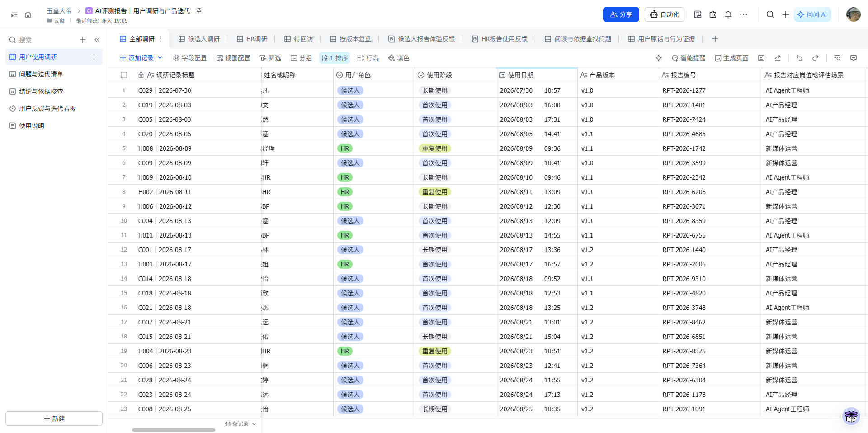Open the 产品版本 column header
The width and height of the screenshot is (868, 433).
tap(618, 75)
